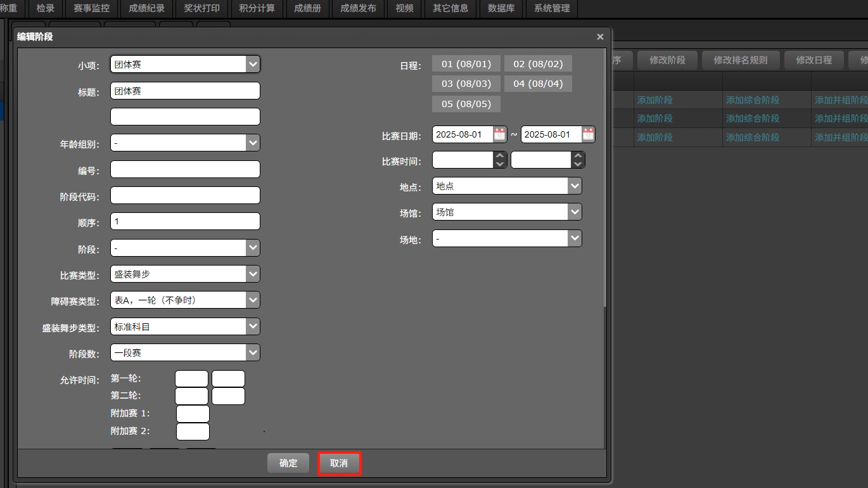This screenshot has width=868, height=488.
Task: Increase the first 比赛时间 spinner value
Action: point(500,156)
